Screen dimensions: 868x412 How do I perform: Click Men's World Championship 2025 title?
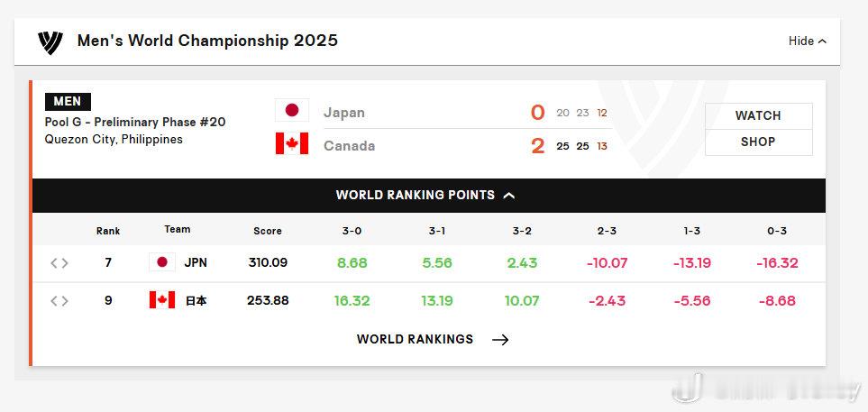[x=207, y=41]
